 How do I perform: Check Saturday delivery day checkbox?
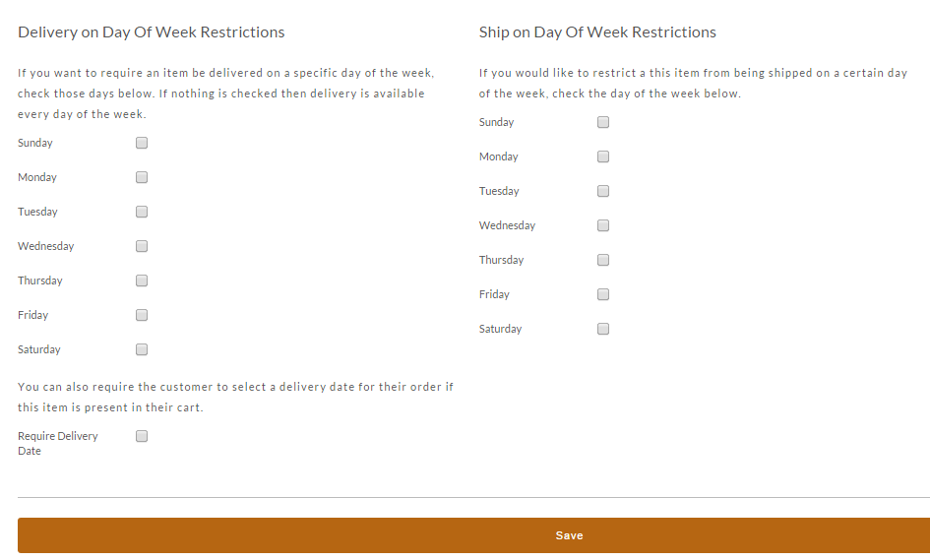pyautogui.click(x=141, y=349)
